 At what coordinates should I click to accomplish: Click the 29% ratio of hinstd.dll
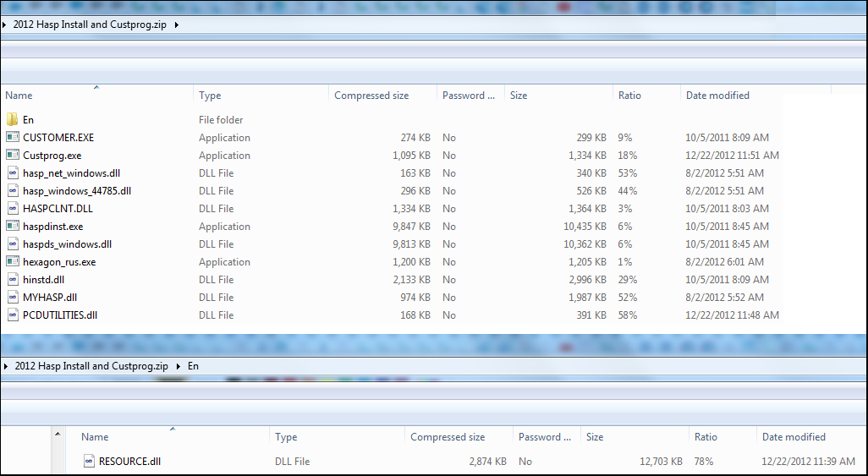pos(628,279)
